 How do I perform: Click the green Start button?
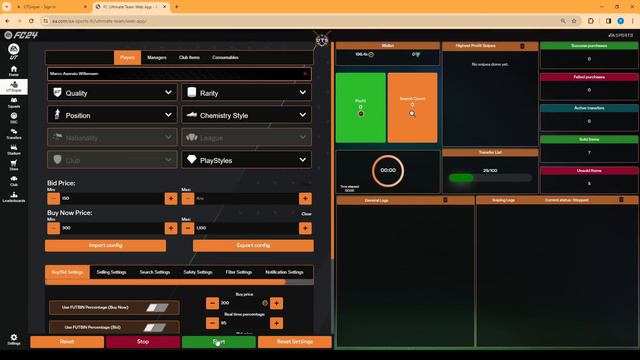219,342
